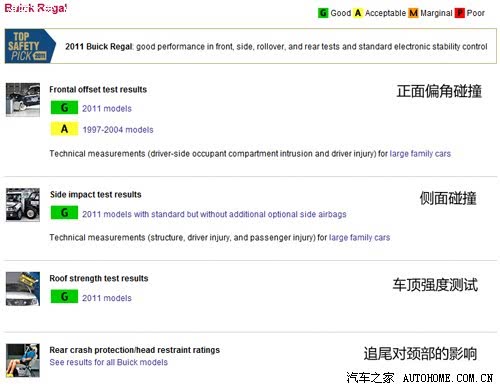Click the yellow Acceptable legend icon

pos(358,13)
